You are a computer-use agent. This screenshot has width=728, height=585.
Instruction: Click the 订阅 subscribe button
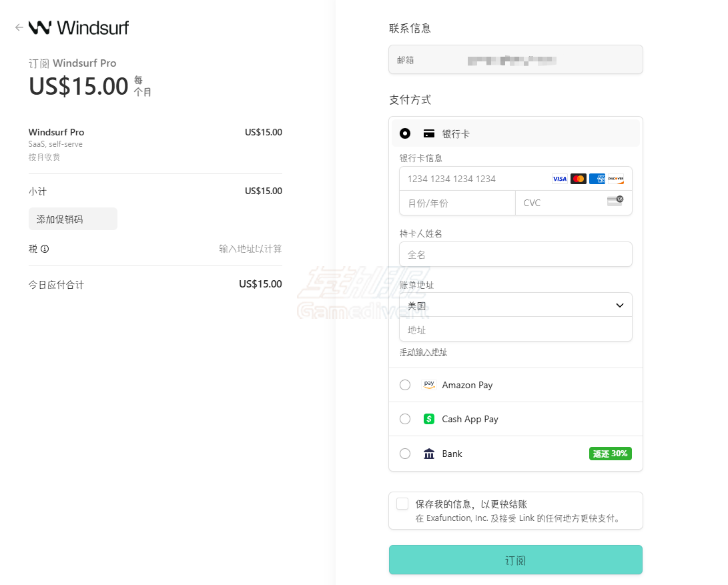point(515,560)
